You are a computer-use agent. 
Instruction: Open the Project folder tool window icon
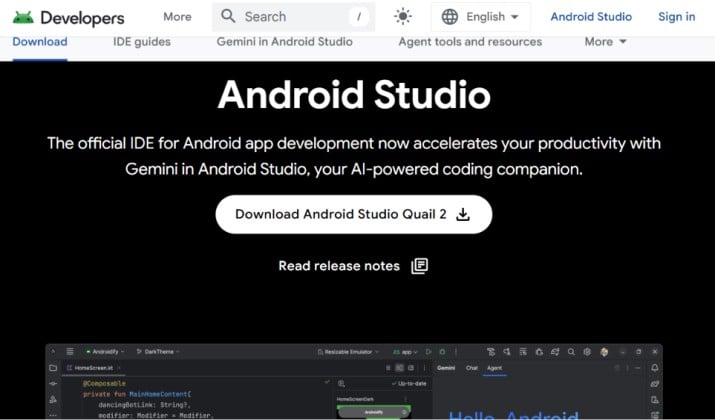53,368
